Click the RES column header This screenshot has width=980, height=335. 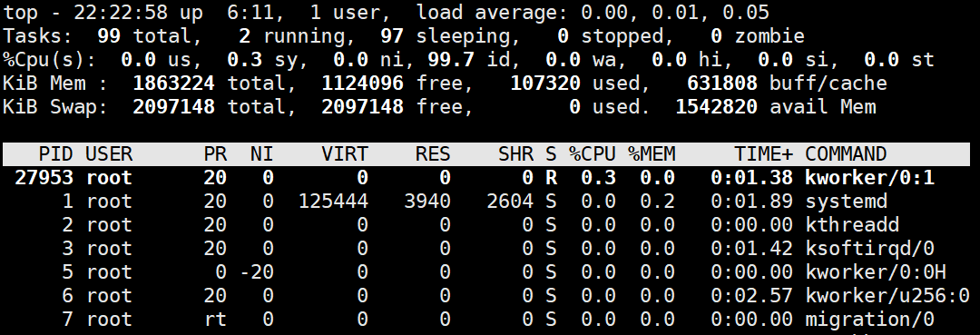tap(433, 153)
